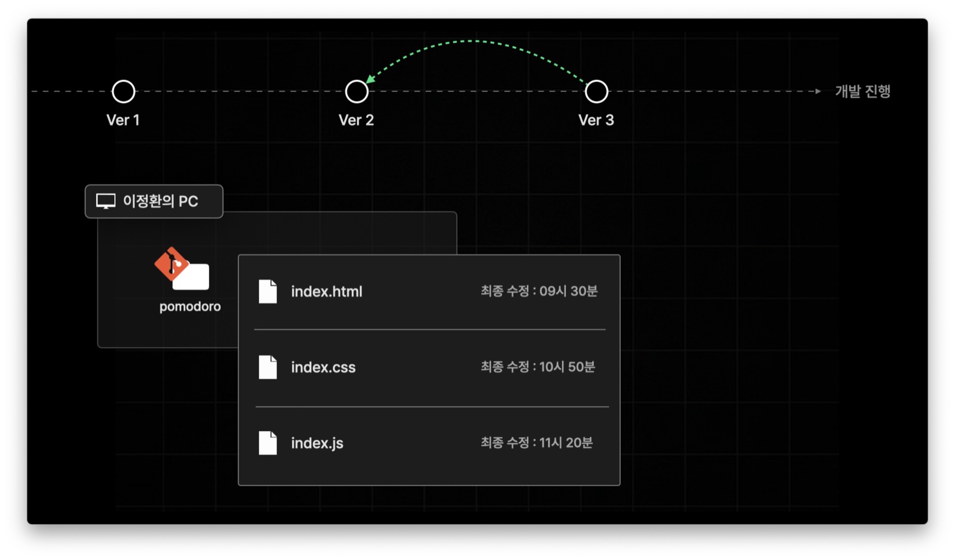Click the monitor icon beside 이정환의 PC
The height and width of the screenshot is (560, 955).
pyautogui.click(x=106, y=202)
